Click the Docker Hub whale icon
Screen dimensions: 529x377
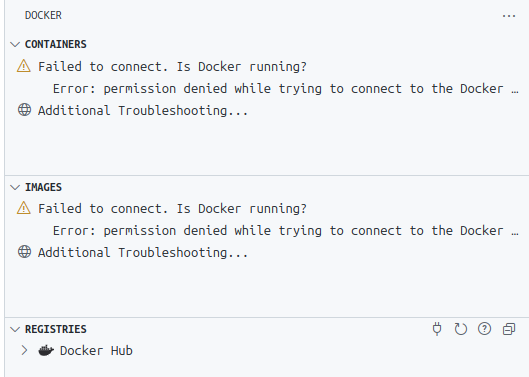tap(46, 351)
